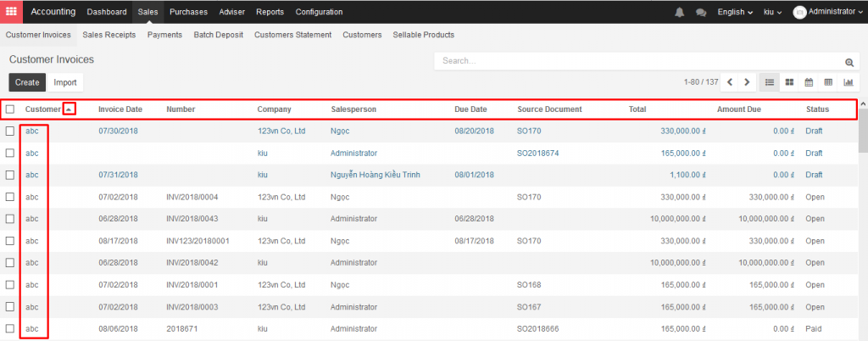The width and height of the screenshot is (868, 341).
Task: Go to previous page of records
Action: pos(730,82)
